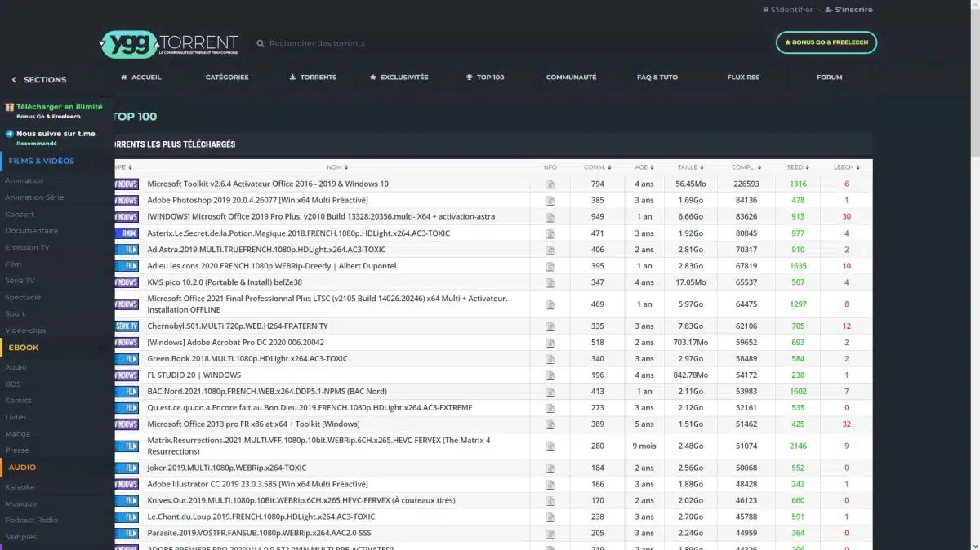The image size is (980, 550).
Task: Open NFO icon for Ad.Astra.2019 row
Action: tap(550, 250)
